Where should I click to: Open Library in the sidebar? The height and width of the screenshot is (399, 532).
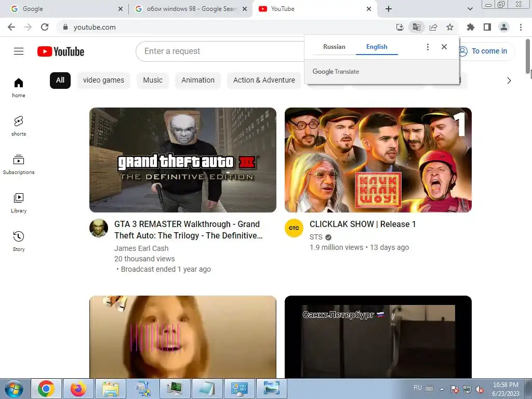coord(19,203)
